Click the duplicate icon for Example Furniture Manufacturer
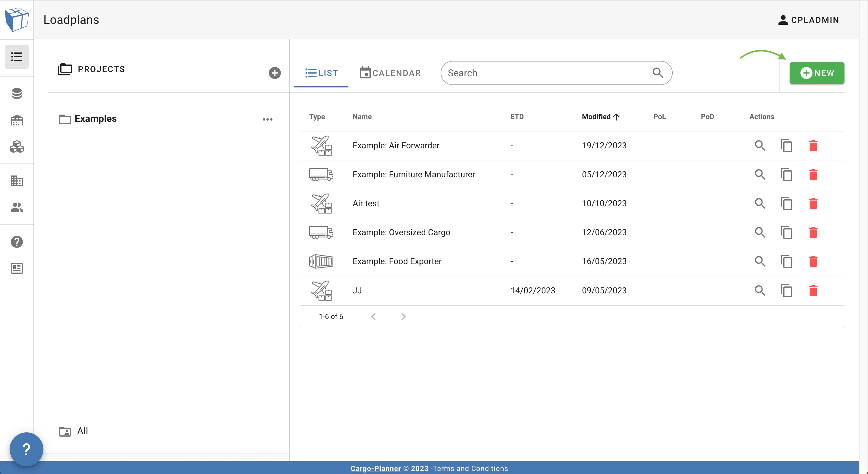Viewport: 868px width, 474px height. coord(786,174)
